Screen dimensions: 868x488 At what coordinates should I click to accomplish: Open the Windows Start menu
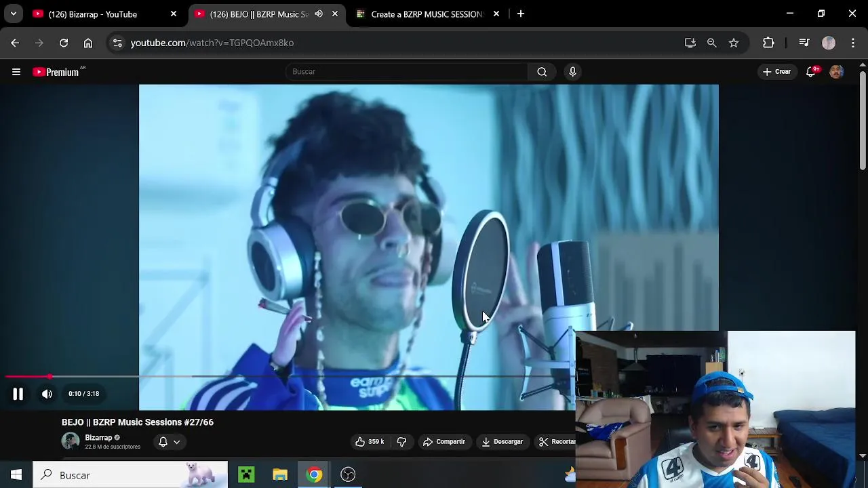click(16, 475)
